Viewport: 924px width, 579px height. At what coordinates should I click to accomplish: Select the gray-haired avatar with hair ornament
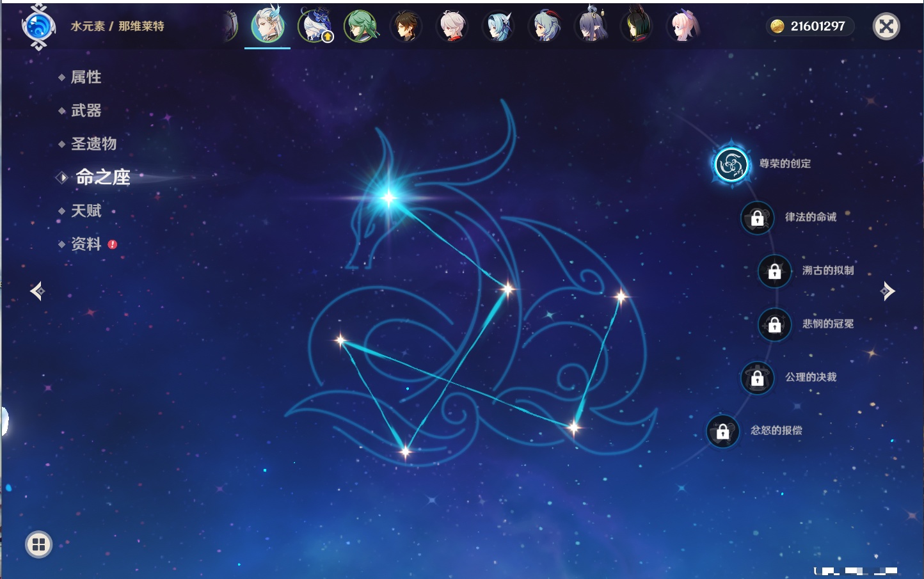[591, 26]
